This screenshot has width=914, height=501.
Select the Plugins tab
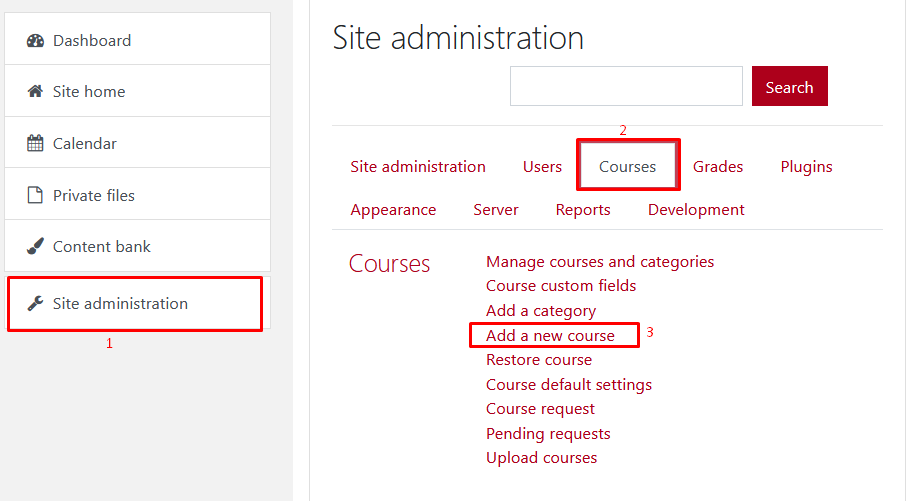click(x=806, y=167)
